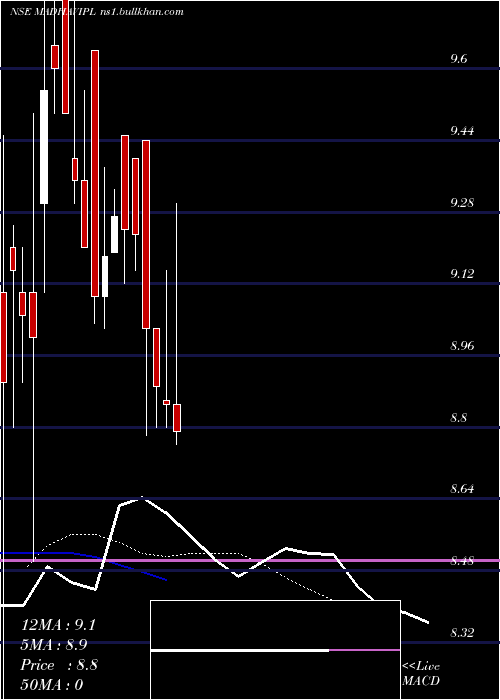Click the 8.48 price axis label
This screenshot has width=500, height=700.
(462, 561)
